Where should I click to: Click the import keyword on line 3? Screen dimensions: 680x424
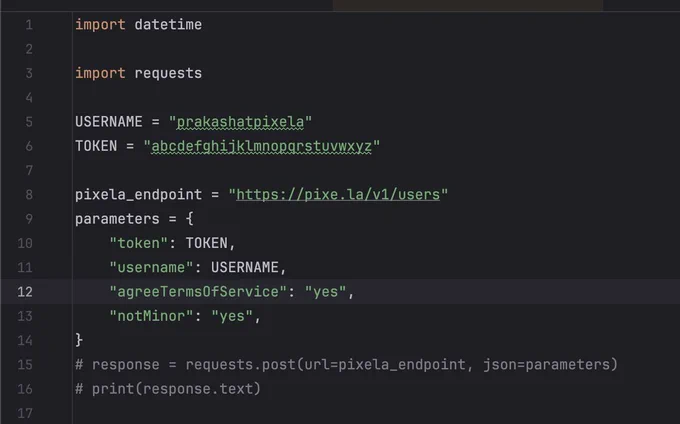(x=100, y=73)
